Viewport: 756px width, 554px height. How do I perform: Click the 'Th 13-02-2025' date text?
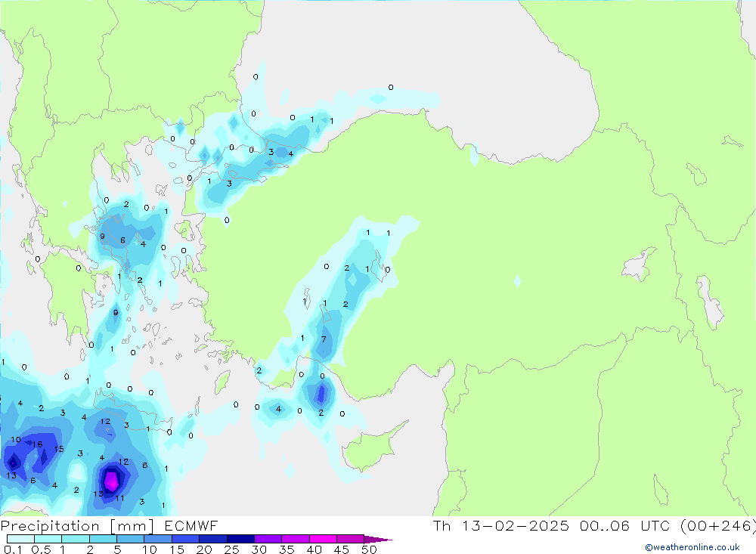[501, 525]
